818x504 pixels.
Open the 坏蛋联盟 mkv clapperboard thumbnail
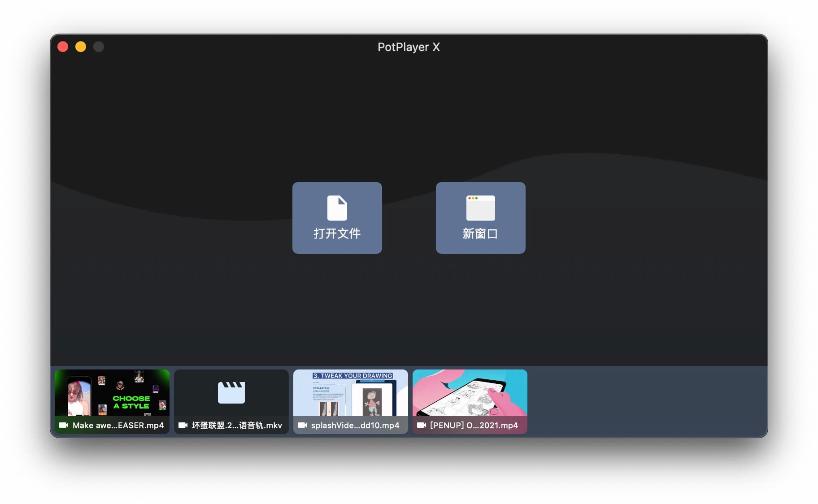231,401
